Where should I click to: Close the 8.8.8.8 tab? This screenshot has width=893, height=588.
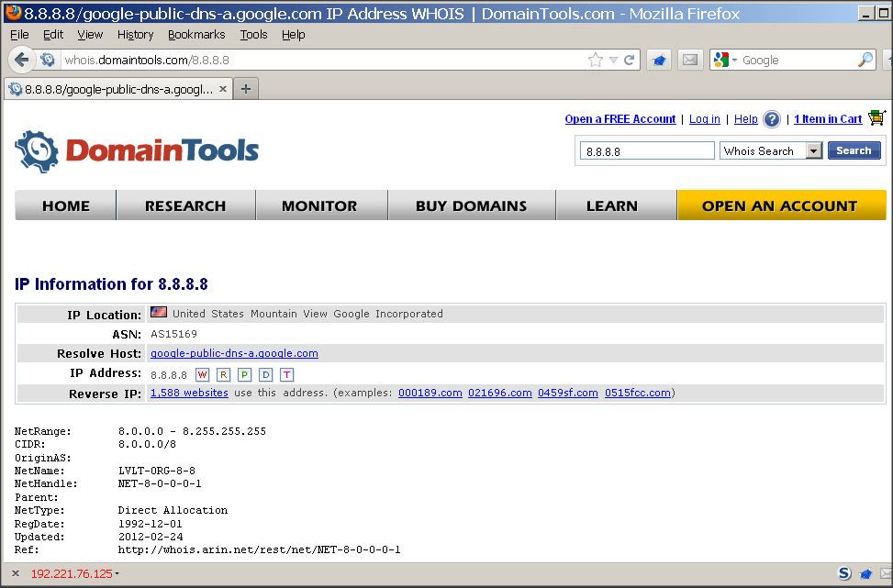point(223,89)
